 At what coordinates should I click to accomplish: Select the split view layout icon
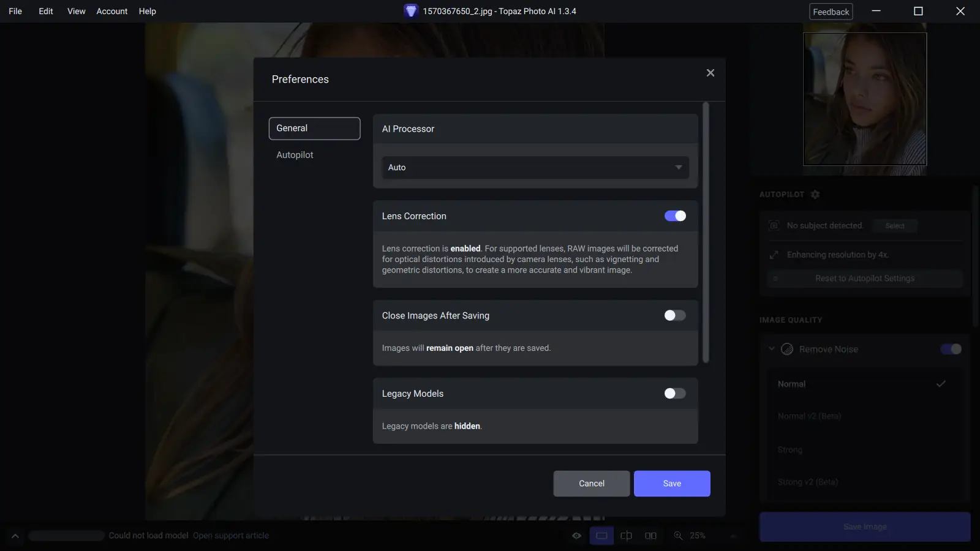626,536
